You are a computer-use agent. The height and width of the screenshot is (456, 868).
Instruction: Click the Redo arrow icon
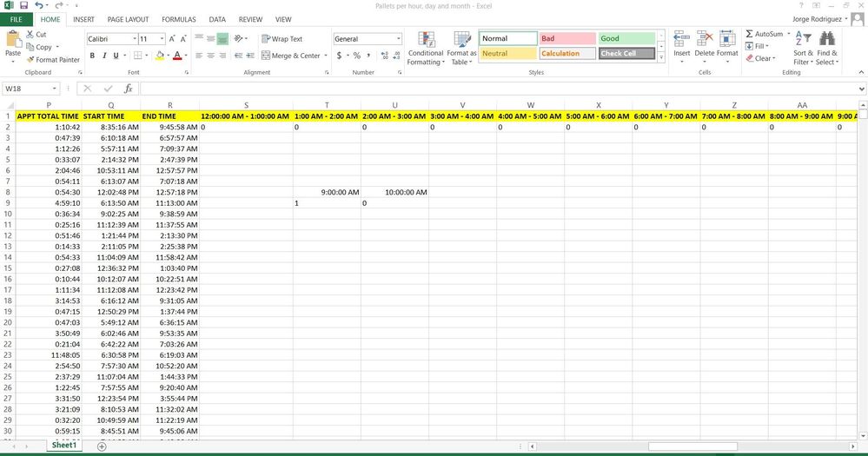pos(59,5)
